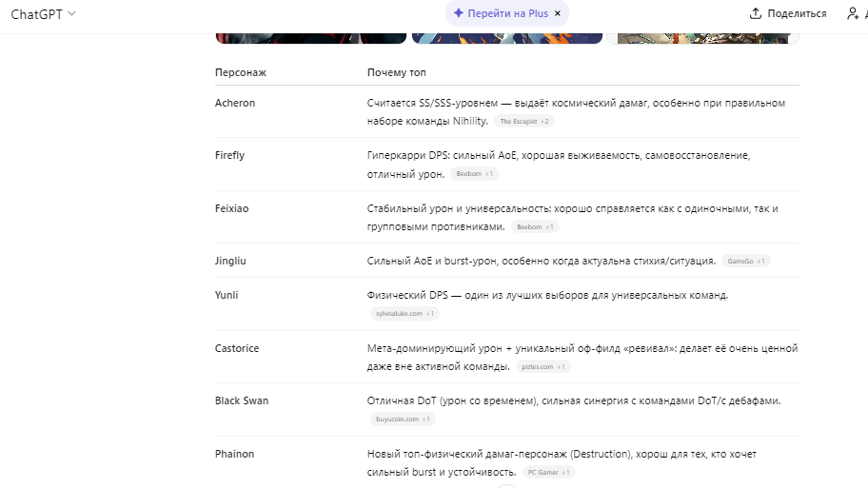Open the GamsGo source citation
The image size is (868, 488).
coord(746,261)
